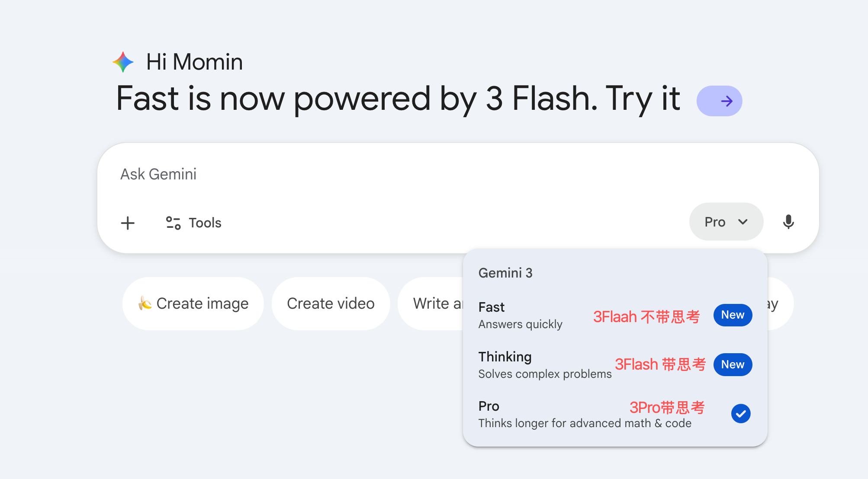The height and width of the screenshot is (479, 868).
Task: Click the Tools sliders icon
Action: coord(173,223)
